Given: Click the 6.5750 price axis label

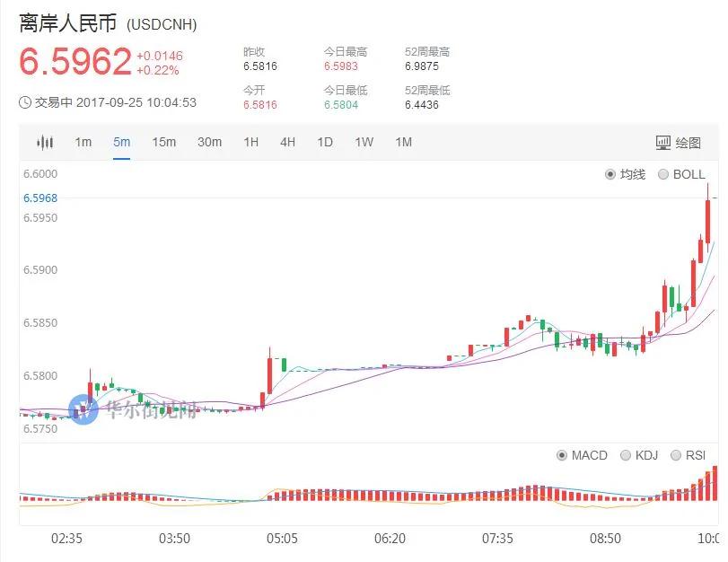Looking at the screenshot, I should 40,429.
